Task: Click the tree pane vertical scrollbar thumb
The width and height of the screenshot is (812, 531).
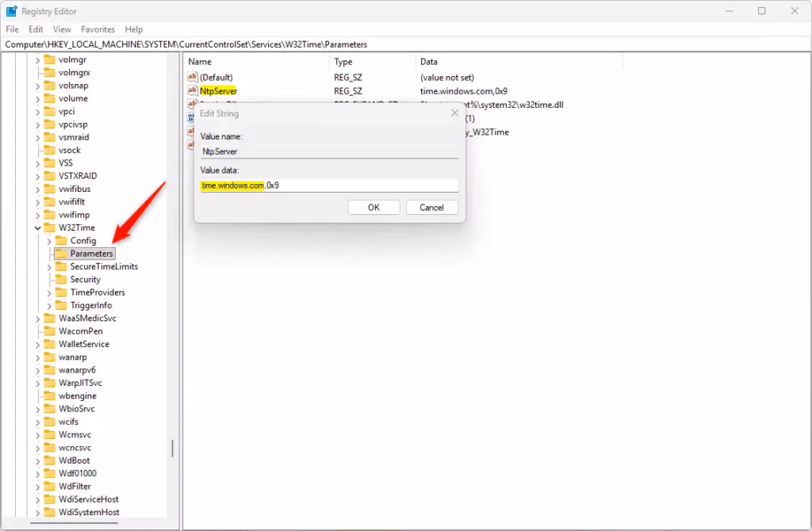Action: [x=172, y=449]
